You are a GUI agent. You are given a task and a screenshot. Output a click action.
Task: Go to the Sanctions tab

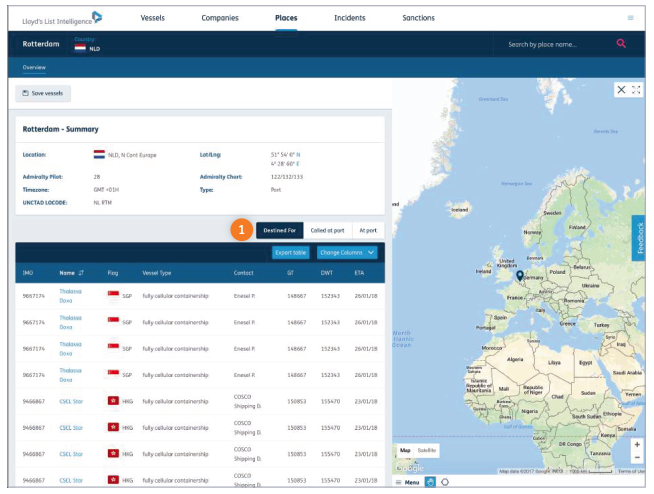[x=418, y=18]
